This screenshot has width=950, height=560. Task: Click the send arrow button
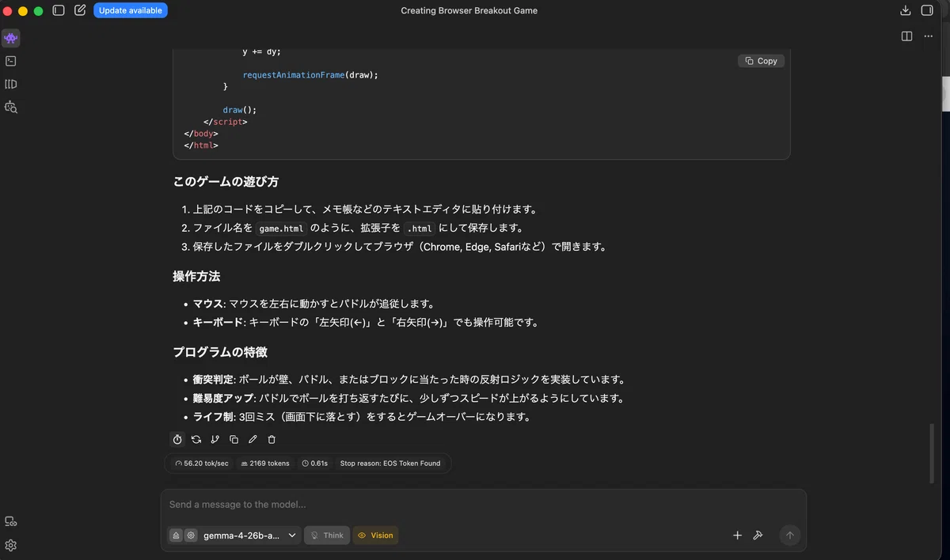(x=789, y=535)
